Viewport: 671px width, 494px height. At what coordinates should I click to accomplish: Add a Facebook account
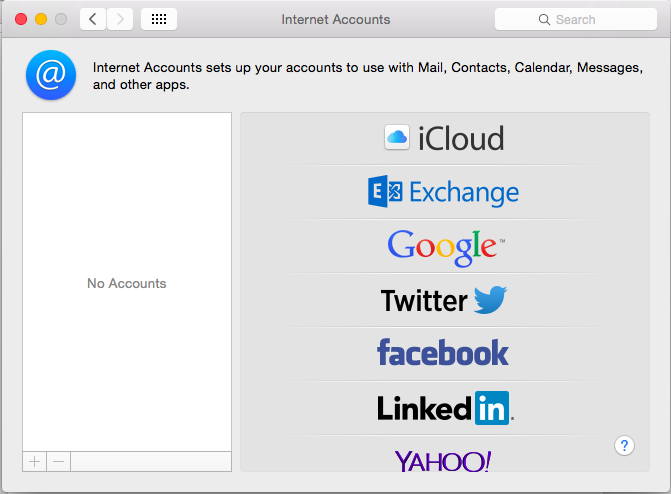(443, 352)
